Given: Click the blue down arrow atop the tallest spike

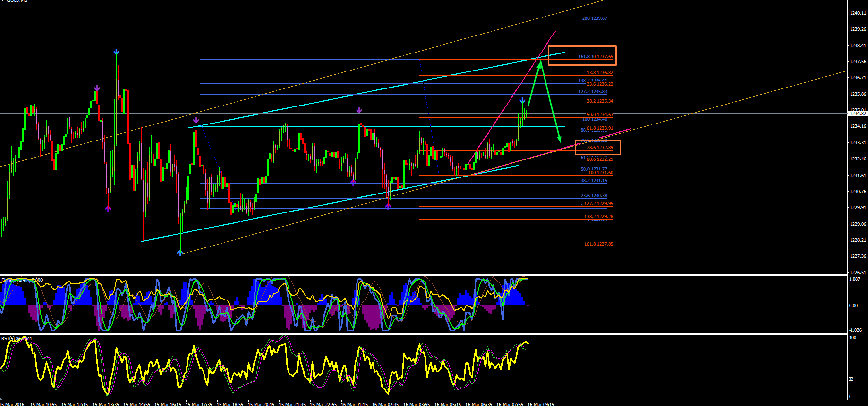Looking at the screenshot, I should coord(116,52).
